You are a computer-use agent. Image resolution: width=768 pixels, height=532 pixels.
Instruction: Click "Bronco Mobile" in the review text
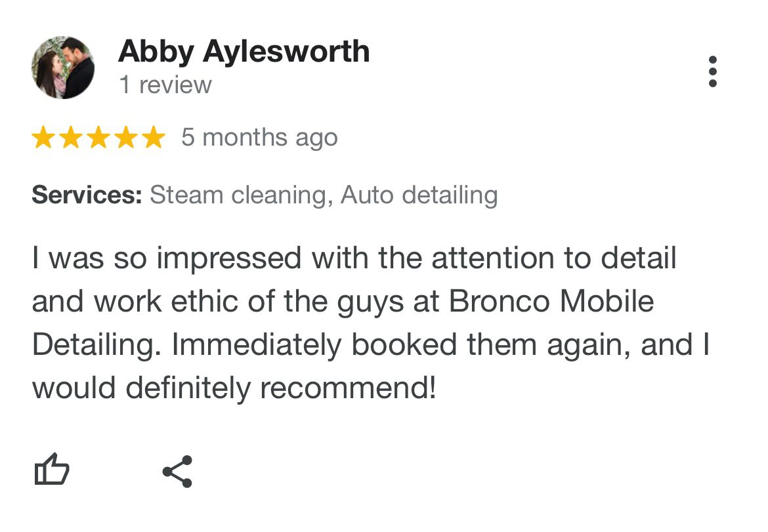(x=551, y=302)
